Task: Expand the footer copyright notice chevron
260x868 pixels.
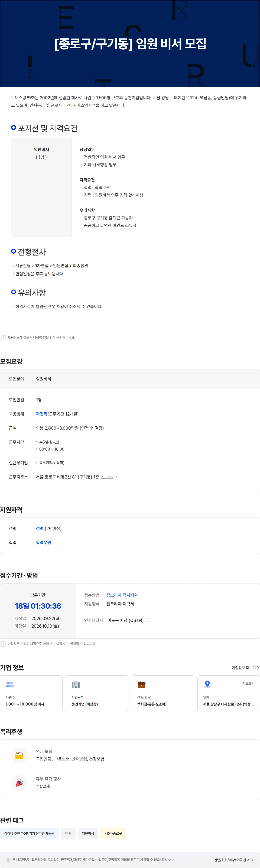Action: click(x=170, y=860)
